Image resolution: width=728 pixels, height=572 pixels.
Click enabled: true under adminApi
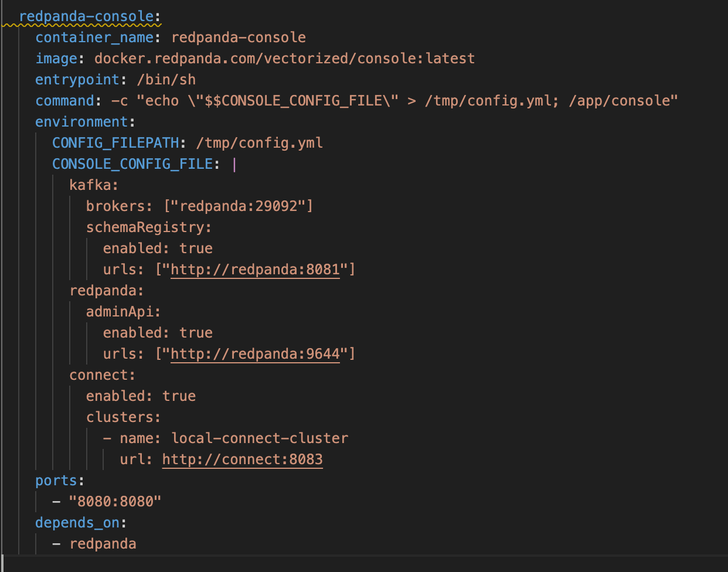point(158,333)
